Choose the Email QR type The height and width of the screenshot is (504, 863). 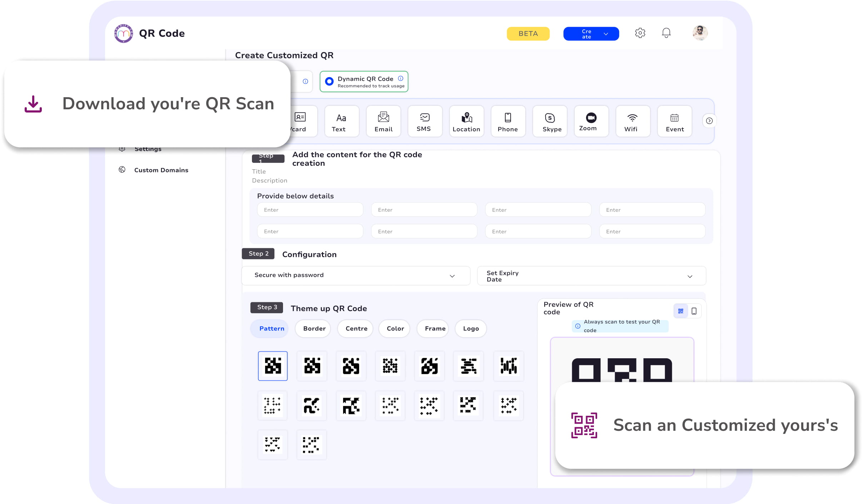383,121
